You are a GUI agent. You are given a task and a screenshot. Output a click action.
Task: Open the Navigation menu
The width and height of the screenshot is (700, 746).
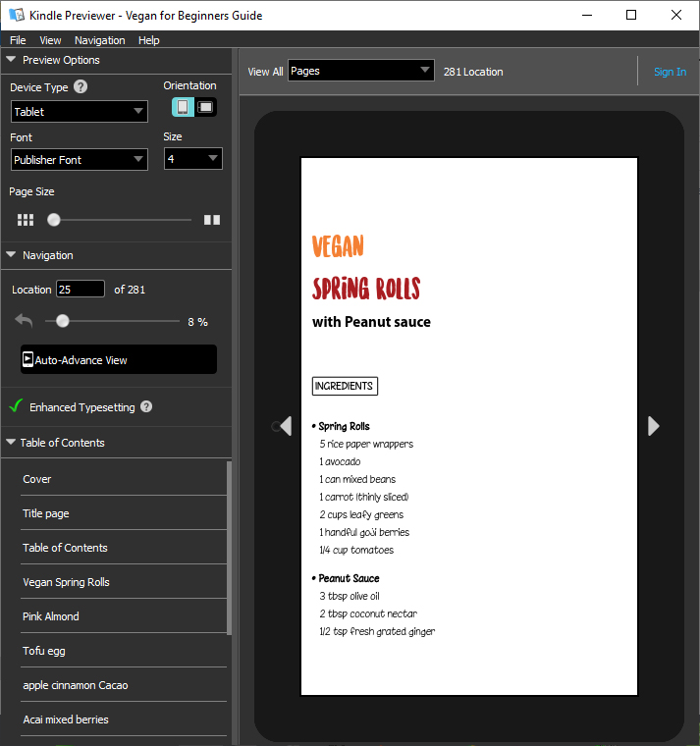pyautogui.click(x=99, y=40)
